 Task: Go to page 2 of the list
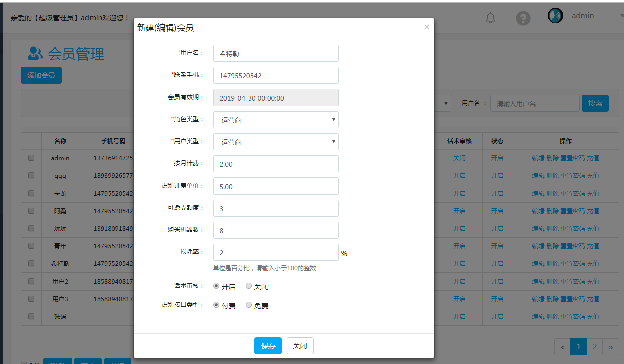point(595,347)
